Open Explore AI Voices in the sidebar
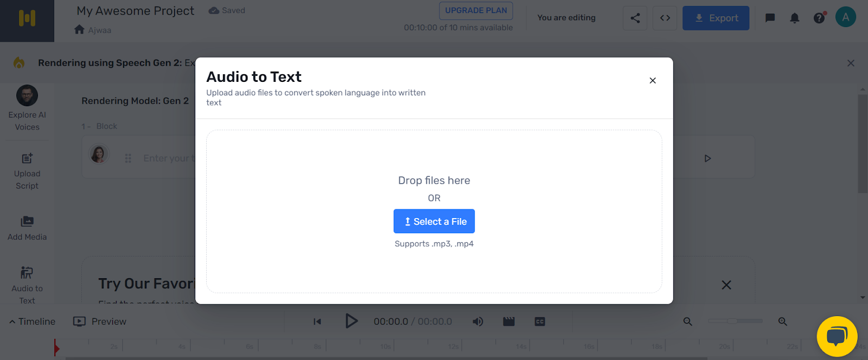868x360 pixels. [27, 108]
